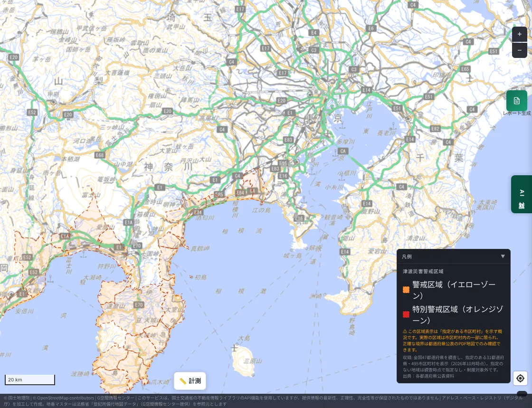Click the E65 route shield
The height and width of the screenshot is (408, 532).
pyautogui.click(x=465, y=69)
